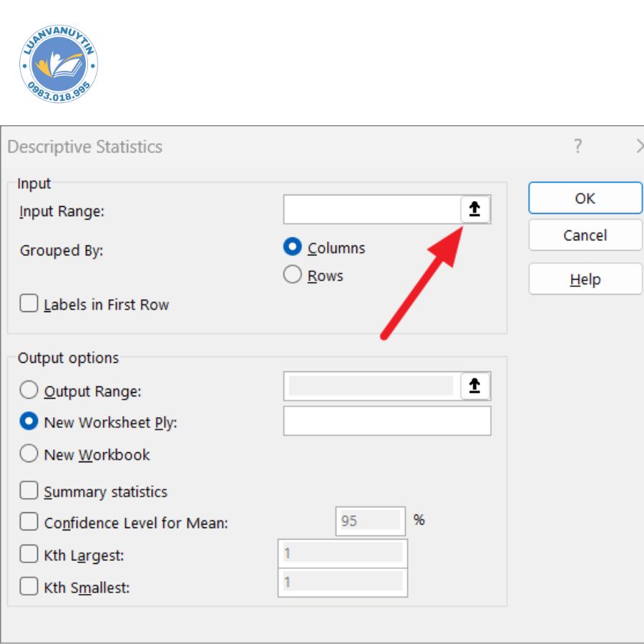Click inside the Input Range field
The height and width of the screenshot is (644, 644).
(371, 210)
